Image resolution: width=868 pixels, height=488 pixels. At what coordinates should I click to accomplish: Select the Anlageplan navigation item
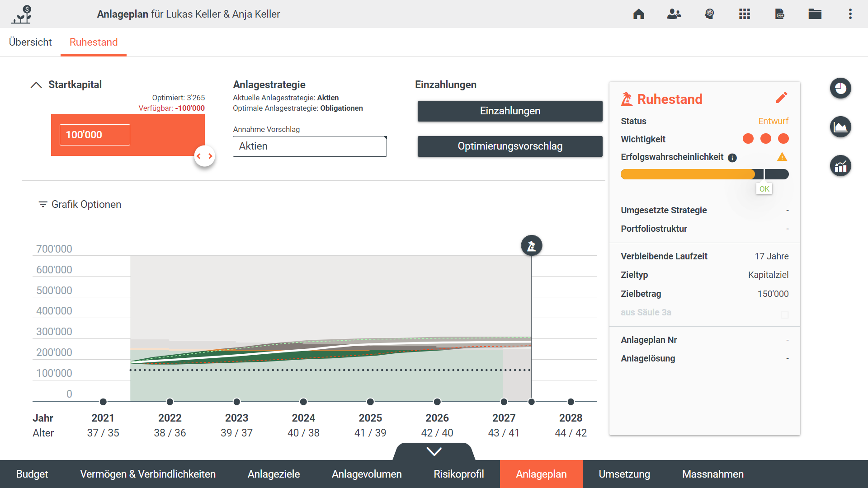(541, 474)
